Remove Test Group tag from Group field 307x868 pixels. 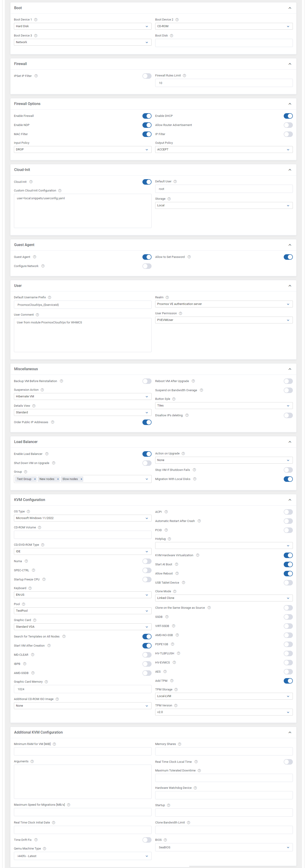click(35, 479)
